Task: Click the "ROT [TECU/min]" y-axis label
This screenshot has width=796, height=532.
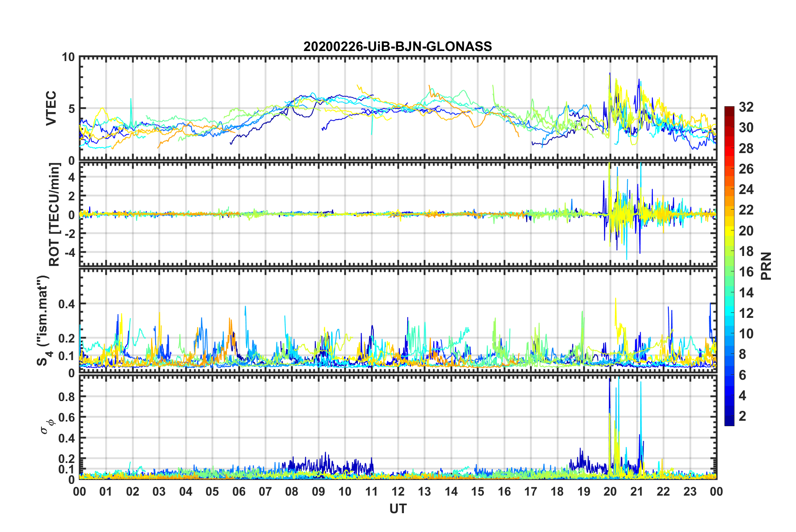Action: (54, 214)
